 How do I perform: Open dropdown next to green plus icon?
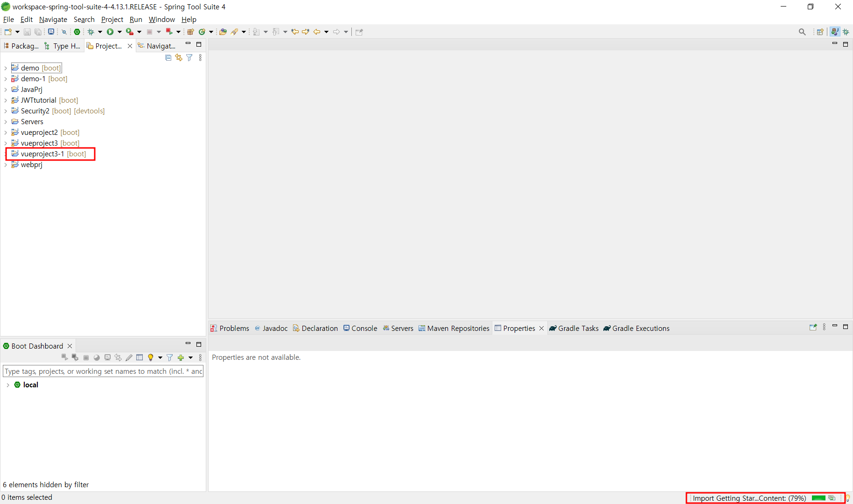[x=190, y=357]
